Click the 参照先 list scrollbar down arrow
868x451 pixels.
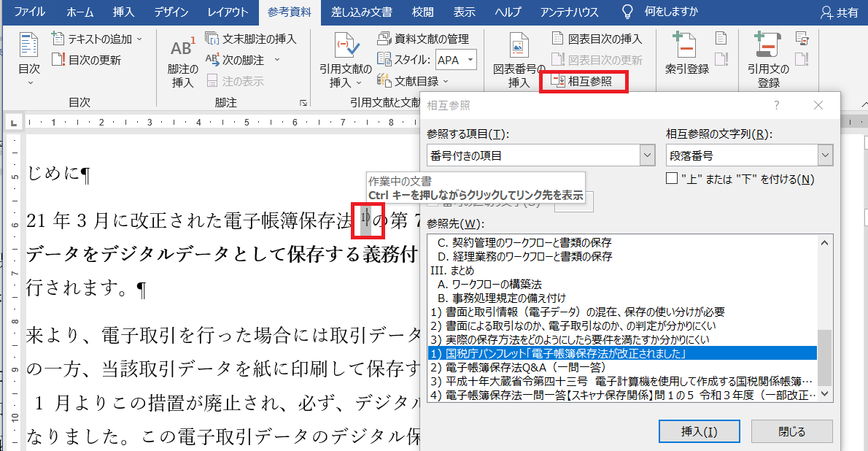coord(825,393)
